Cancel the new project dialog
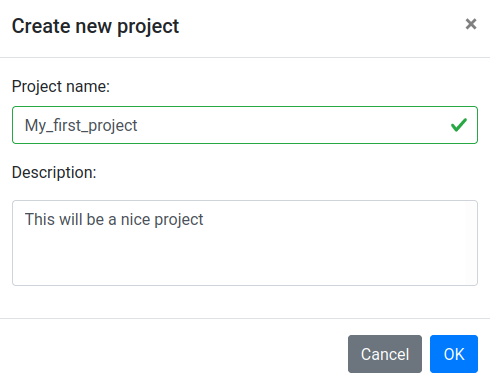This screenshot has width=490, height=382. click(x=385, y=354)
